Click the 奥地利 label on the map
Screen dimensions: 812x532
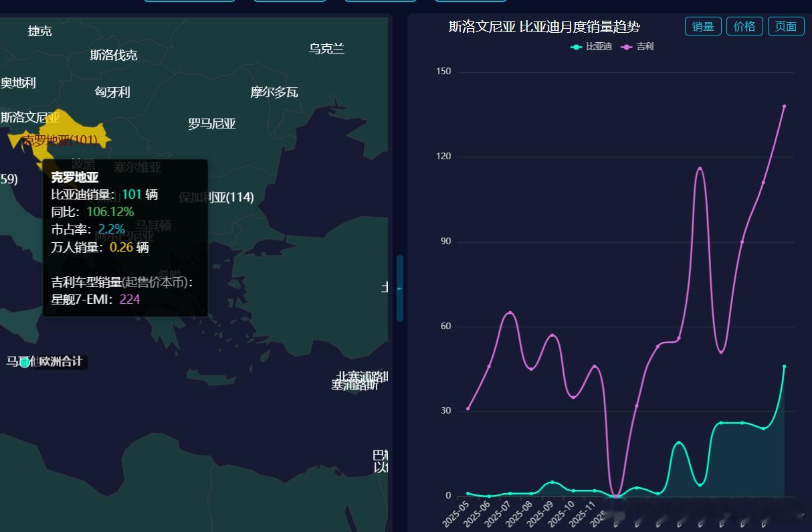click(18, 83)
